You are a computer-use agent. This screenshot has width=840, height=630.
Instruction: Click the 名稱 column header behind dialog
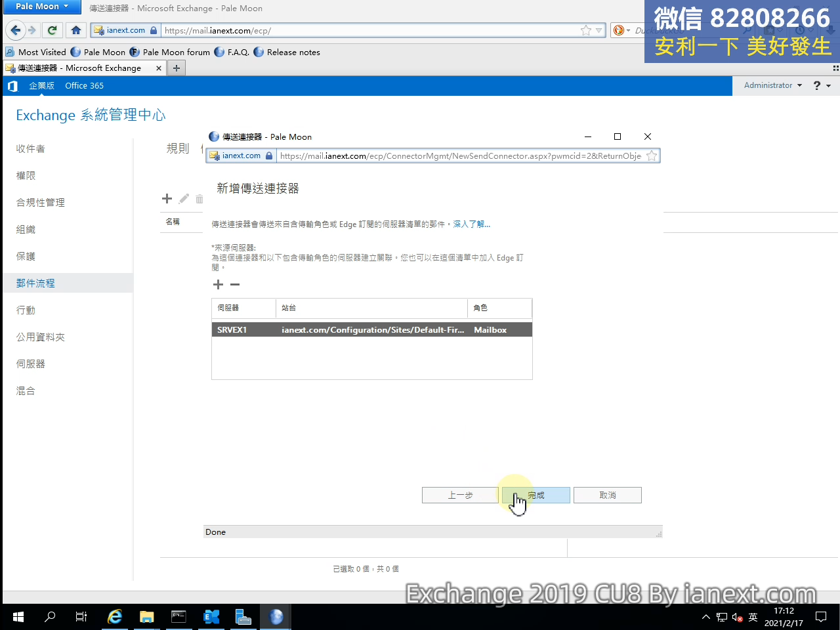click(173, 222)
